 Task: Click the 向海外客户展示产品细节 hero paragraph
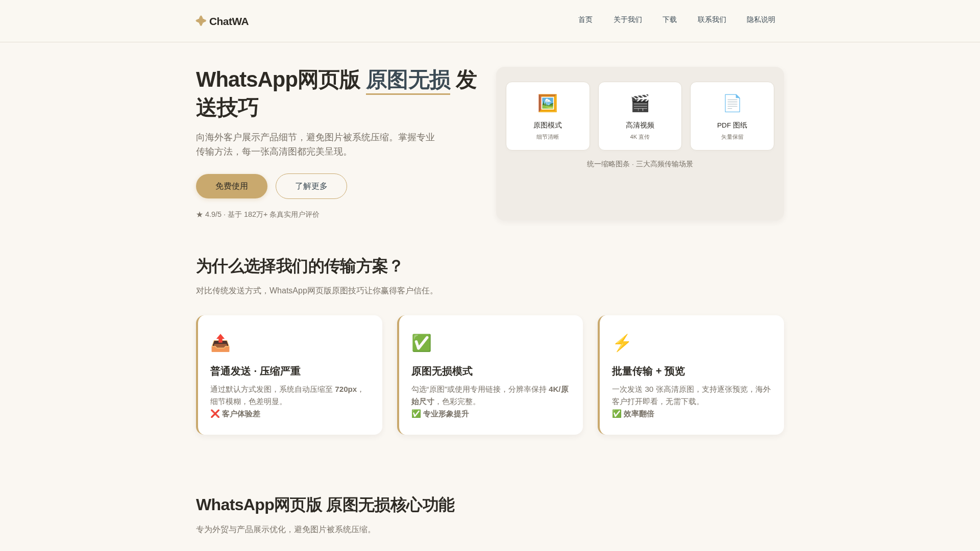(x=315, y=144)
